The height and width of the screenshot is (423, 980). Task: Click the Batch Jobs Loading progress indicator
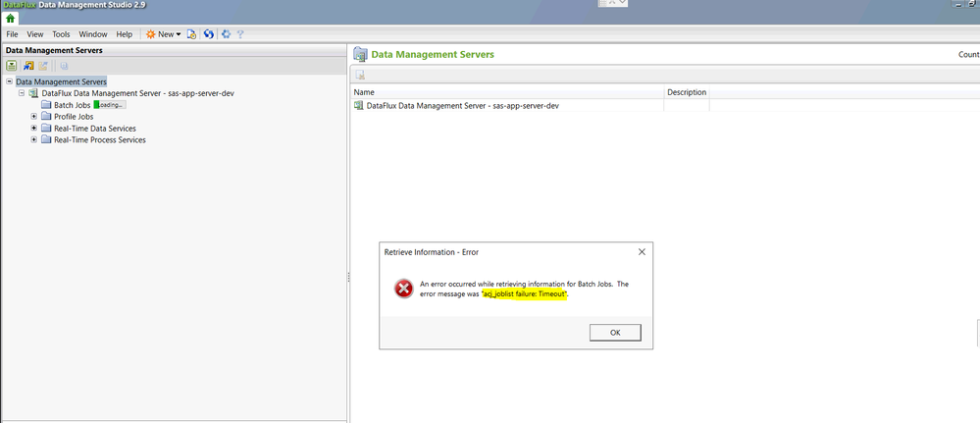click(110, 104)
